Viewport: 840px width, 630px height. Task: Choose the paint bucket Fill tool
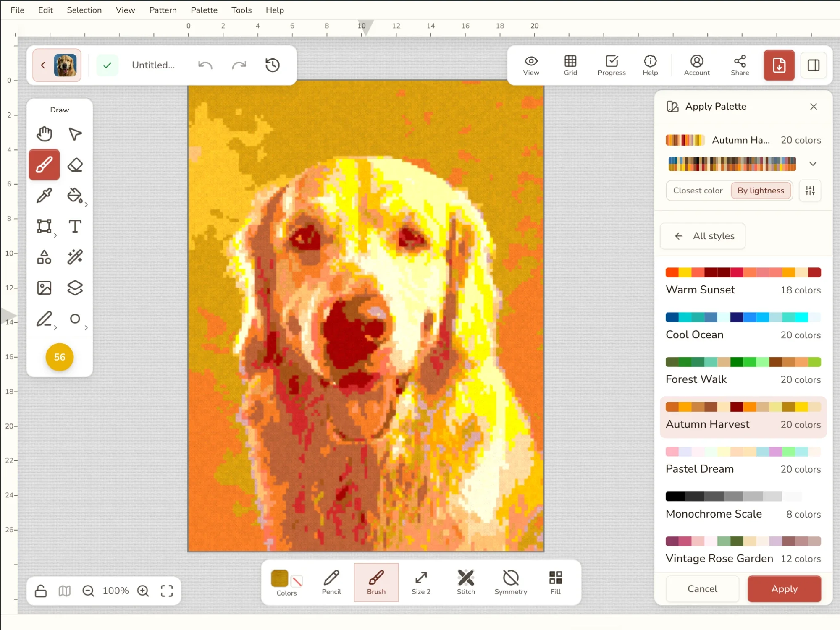click(75, 196)
